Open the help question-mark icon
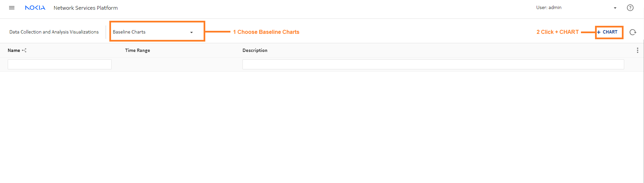This screenshot has width=644, height=183. click(x=630, y=8)
